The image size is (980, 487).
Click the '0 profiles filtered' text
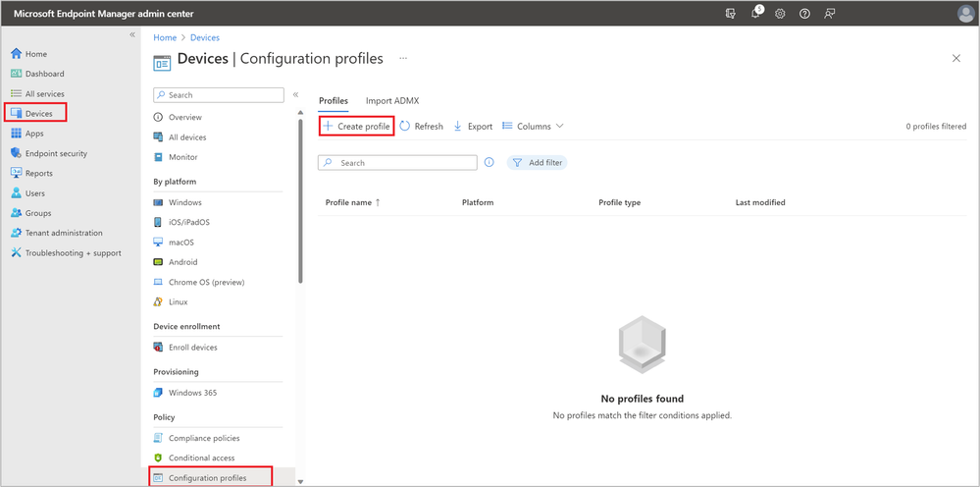[936, 127]
